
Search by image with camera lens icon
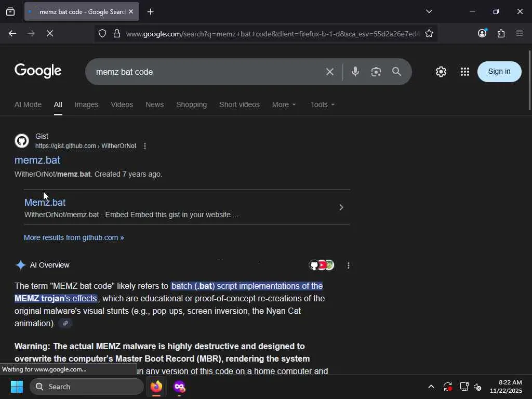pyautogui.click(x=376, y=72)
